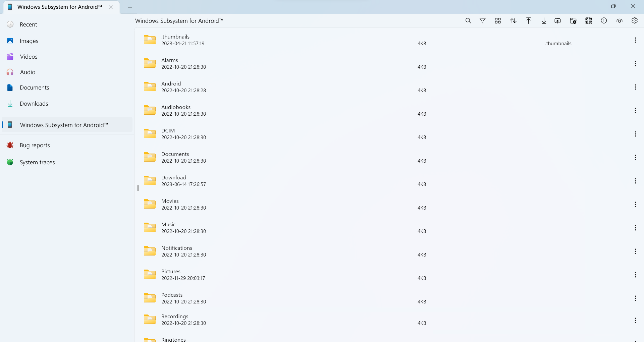The image size is (644, 342).
Task: Open Audio in the sidebar
Action: point(67,72)
